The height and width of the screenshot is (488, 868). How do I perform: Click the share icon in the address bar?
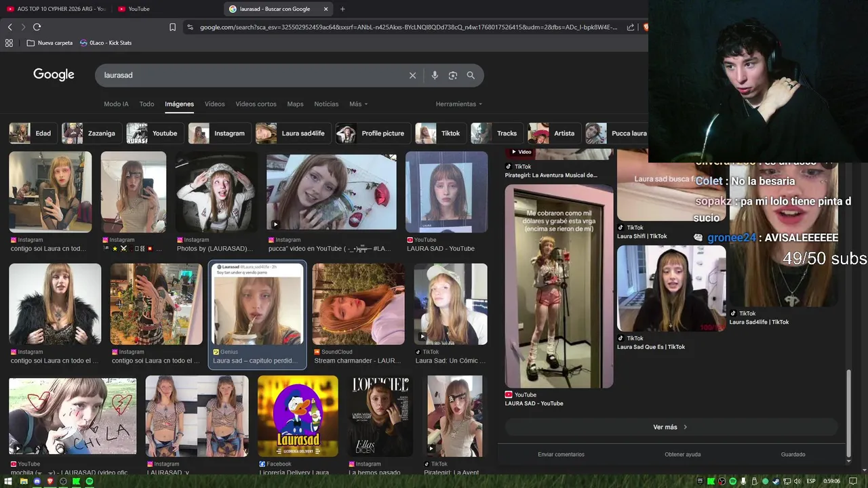click(631, 27)
